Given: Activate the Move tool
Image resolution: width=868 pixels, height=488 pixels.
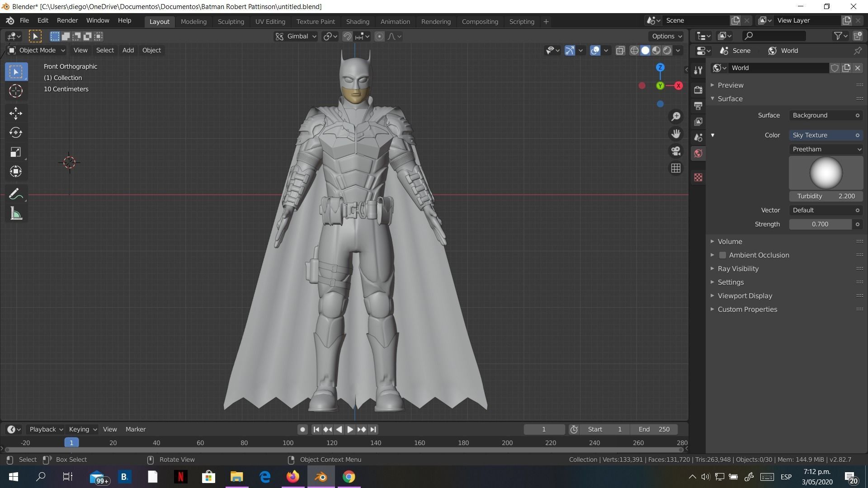Looking at the screenshot, I should [x=16, y=113].
